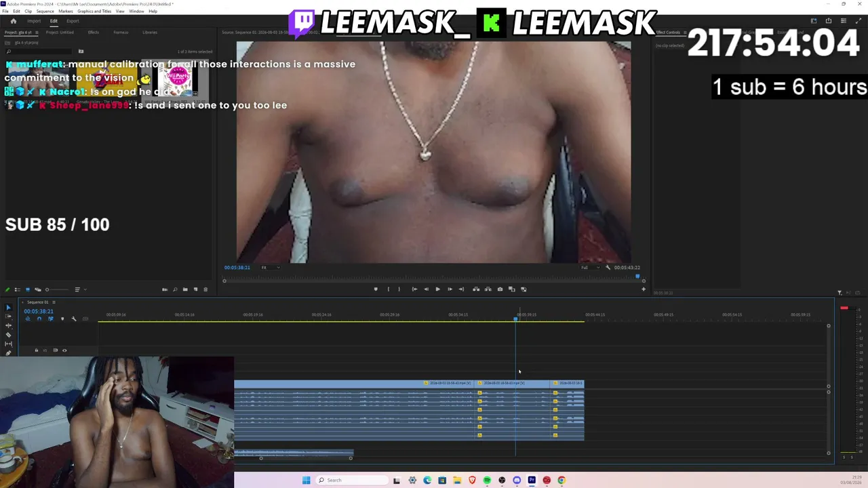Click the Lift button in Program Monitor

point(476,289)
